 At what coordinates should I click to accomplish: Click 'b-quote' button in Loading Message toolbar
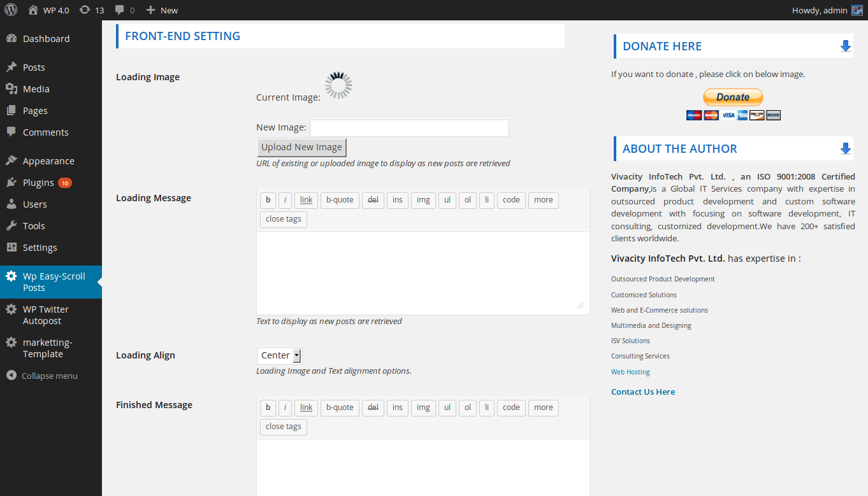[340, 201]
